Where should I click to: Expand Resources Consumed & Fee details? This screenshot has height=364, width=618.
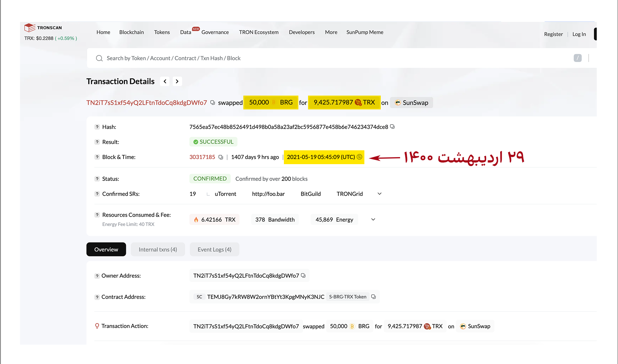(373, 219)
